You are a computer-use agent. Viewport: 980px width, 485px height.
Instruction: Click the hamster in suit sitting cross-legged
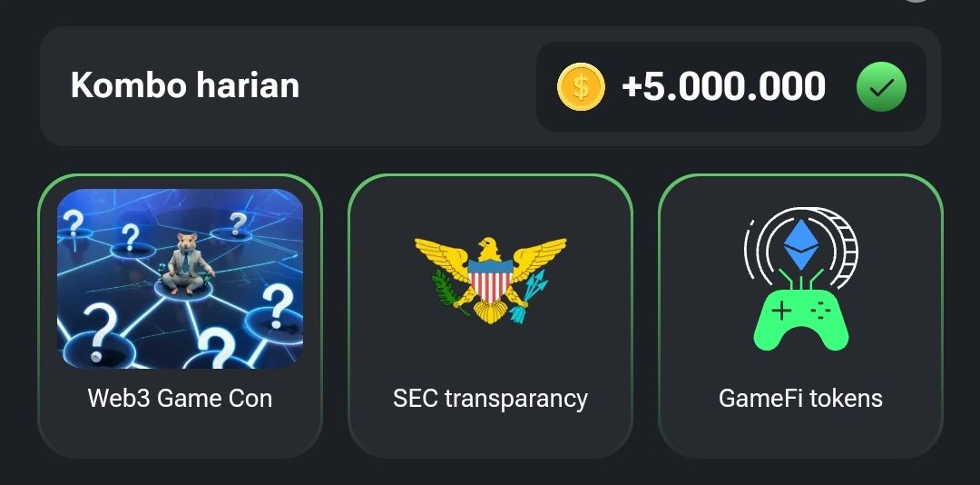pos(186,263)
